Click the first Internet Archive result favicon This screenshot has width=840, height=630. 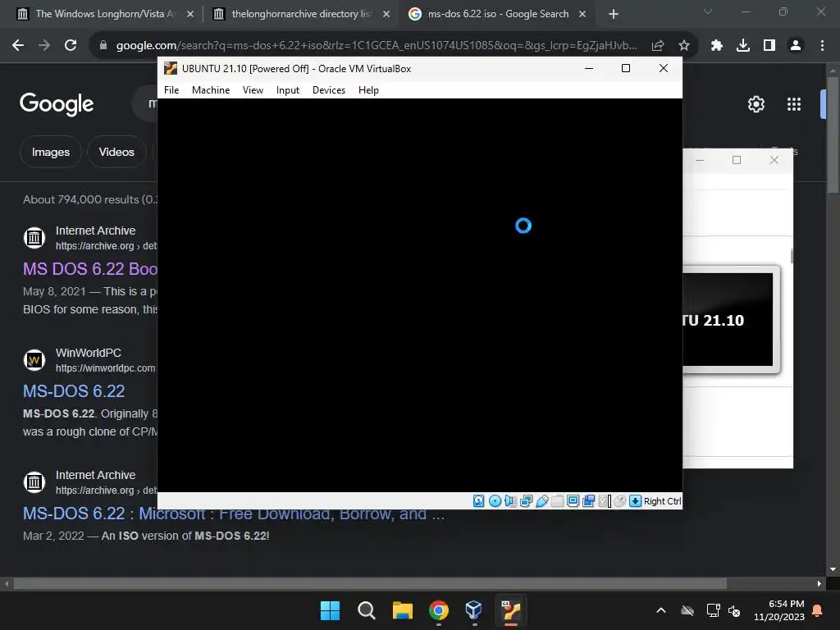pos(34,237)
